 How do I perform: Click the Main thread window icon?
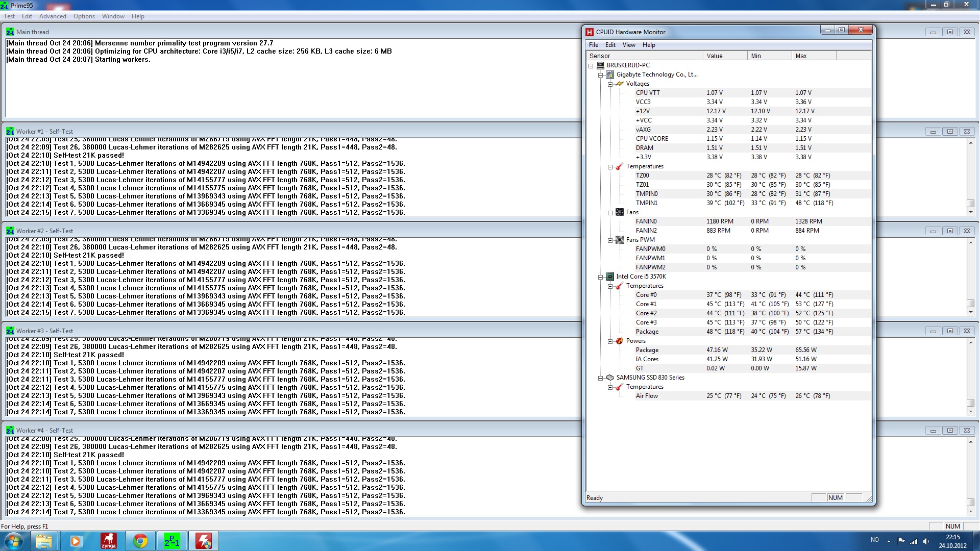point(10,32)
